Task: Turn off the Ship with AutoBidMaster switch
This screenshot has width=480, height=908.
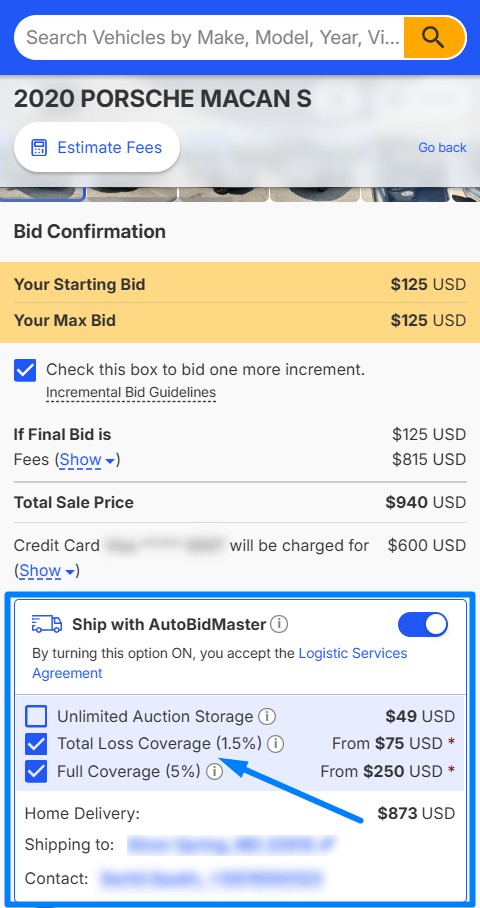Action: click(423, 625)
